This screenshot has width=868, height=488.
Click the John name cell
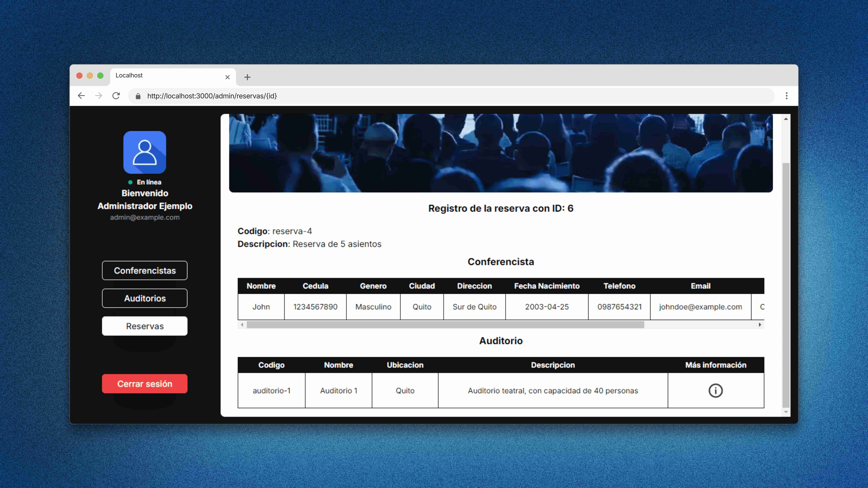[x=261, y=307]
